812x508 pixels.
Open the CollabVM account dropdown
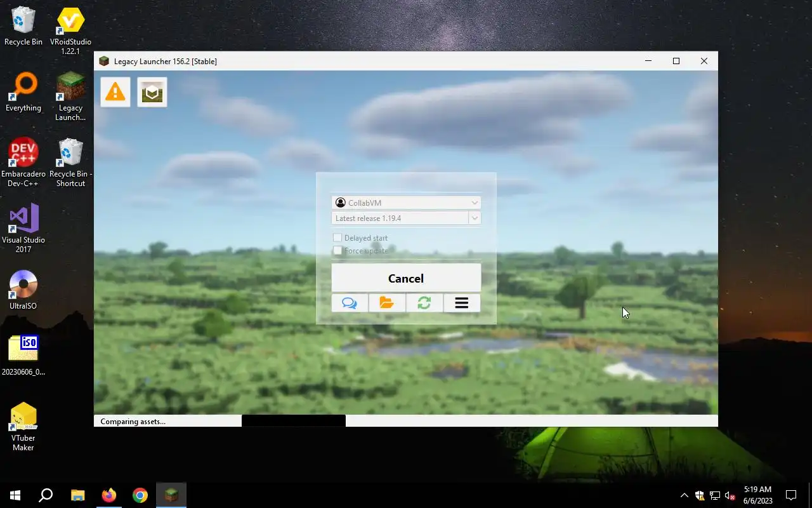pyautogui.click(x=406, y=203)
